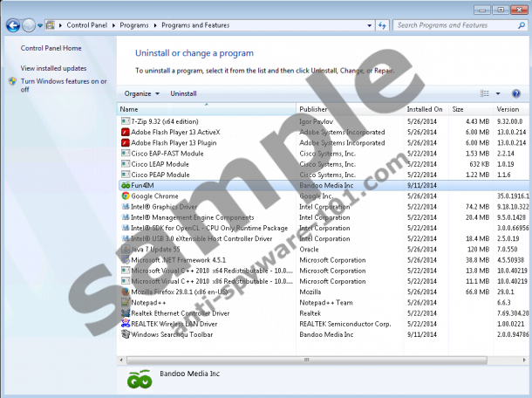
Task: Select the Fun4IM program icon
Action: [125, 185]
